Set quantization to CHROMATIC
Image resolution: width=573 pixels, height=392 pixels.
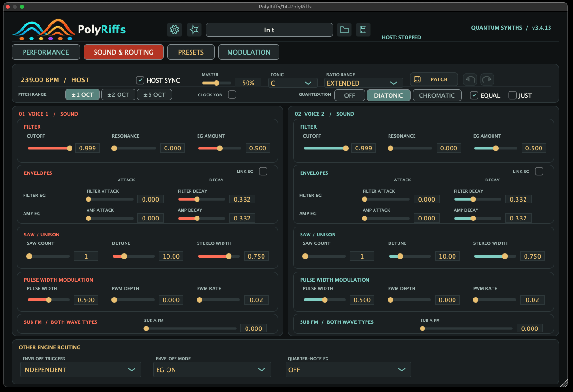437,95
